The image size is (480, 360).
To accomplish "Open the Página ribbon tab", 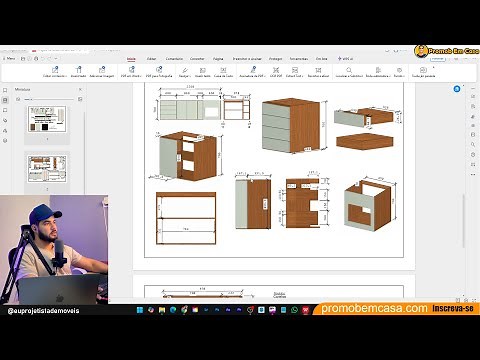I will (x=218, y=59).
